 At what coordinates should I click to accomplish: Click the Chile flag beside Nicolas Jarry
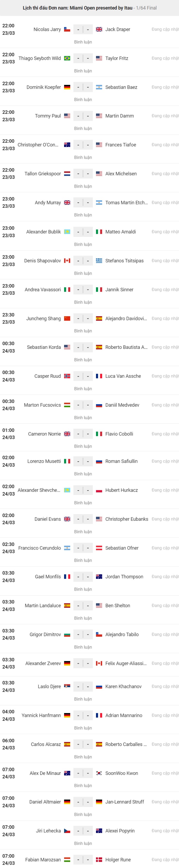coord(67,29)
